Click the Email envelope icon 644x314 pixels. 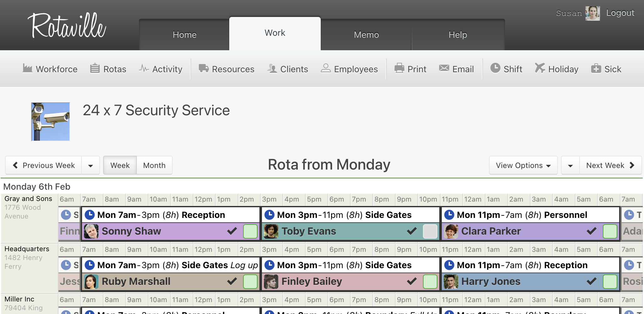[444, 68]
